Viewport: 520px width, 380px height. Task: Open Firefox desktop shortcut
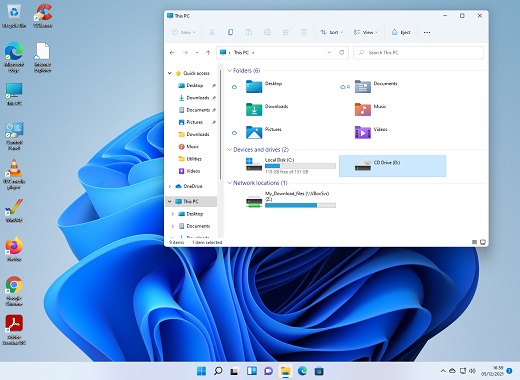tap(14, 249)
